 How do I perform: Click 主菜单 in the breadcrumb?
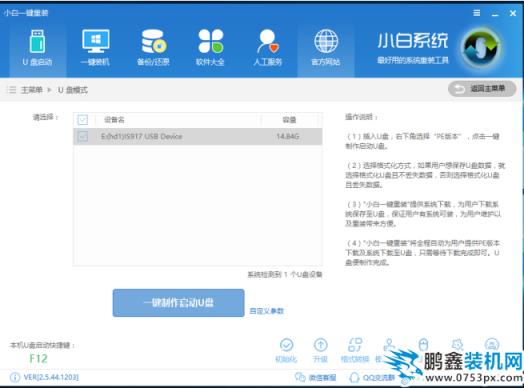click(x=32, y=90)
